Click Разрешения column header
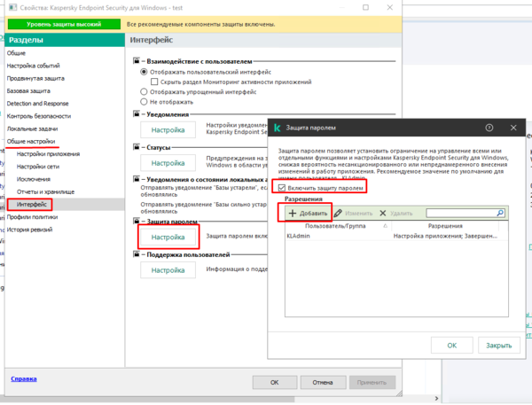532x405 pixels. [445, 226]
